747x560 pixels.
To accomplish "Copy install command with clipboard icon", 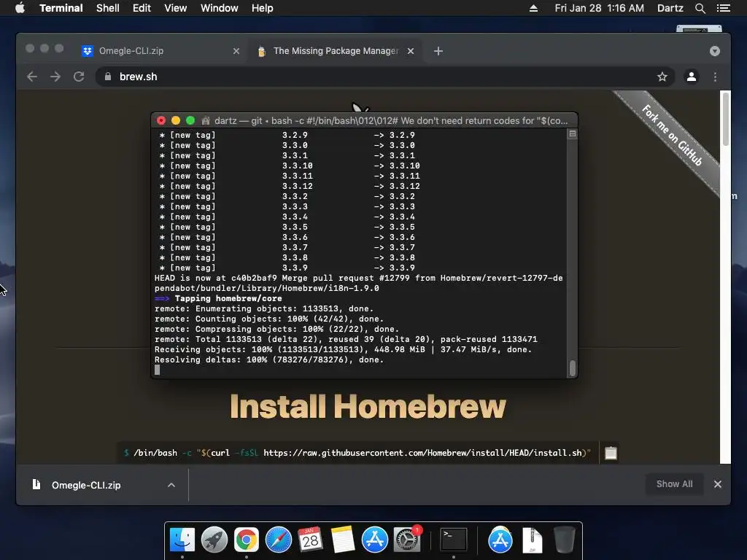I will (x=611, y=453).
